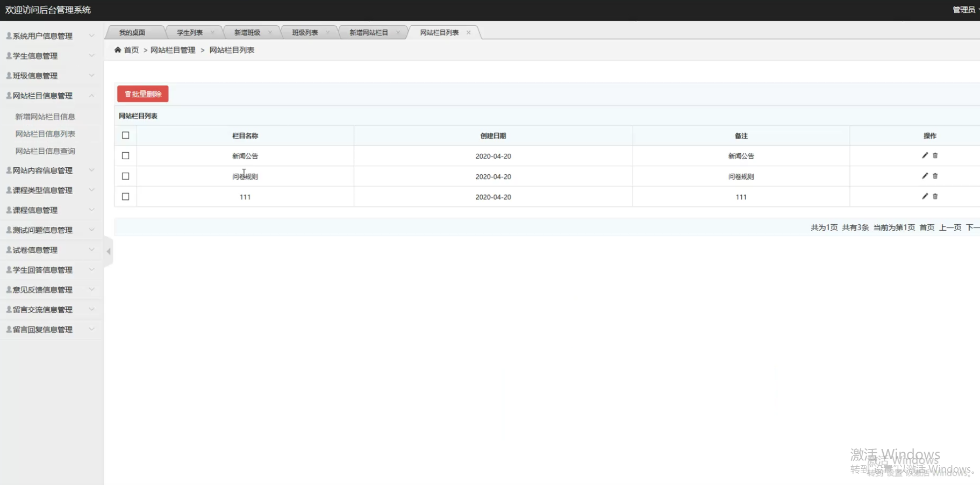Click user icon beside 试卷信息管理
The height and width of the screenshot is (485, 980).
(9, 249)
